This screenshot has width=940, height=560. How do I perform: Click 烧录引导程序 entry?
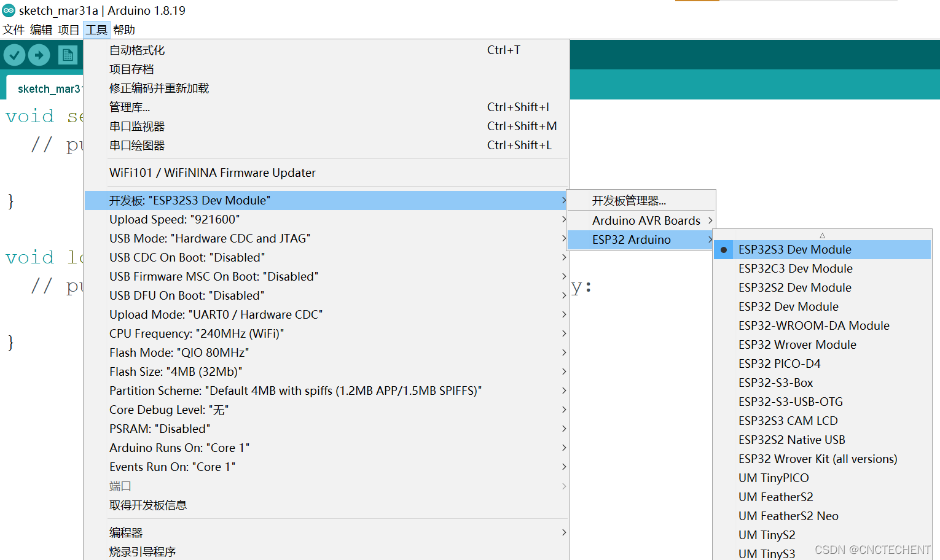(326, 551)
